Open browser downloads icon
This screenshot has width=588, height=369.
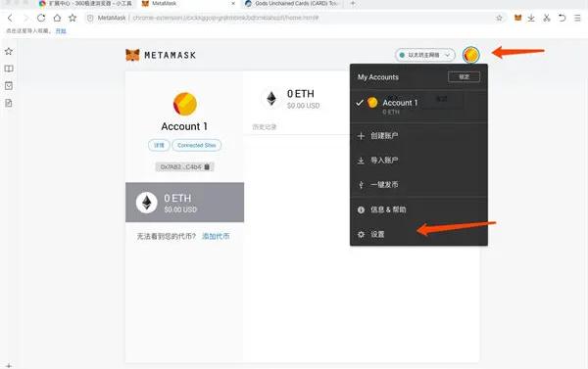pos(531,18)
